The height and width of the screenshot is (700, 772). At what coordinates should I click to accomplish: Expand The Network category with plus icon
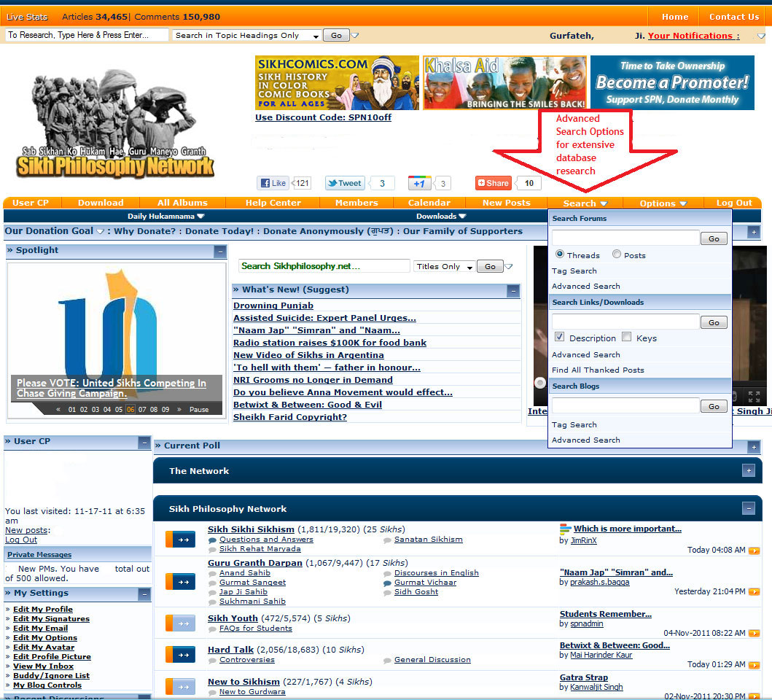(x=749, y=470)
